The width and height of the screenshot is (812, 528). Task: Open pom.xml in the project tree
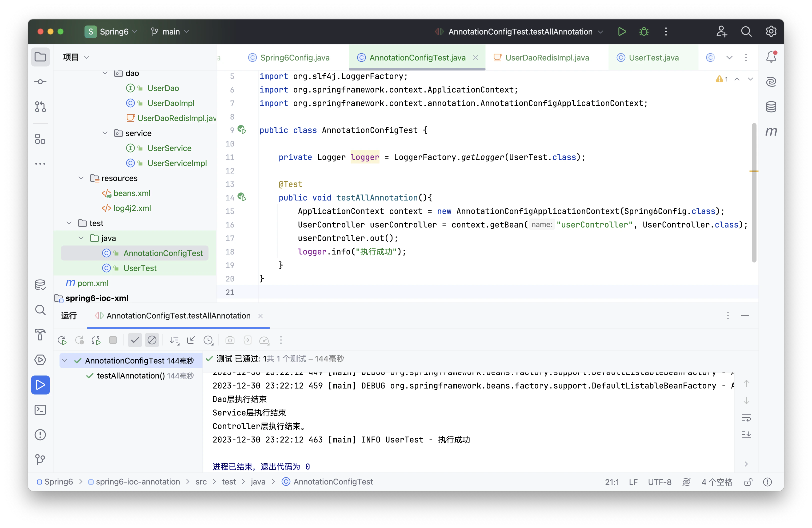click(x=92, y=283)
